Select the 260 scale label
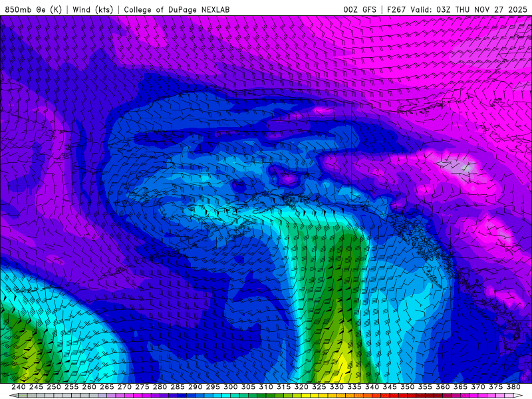The width and height of the screenshot is (532, 399). [89, 387]
